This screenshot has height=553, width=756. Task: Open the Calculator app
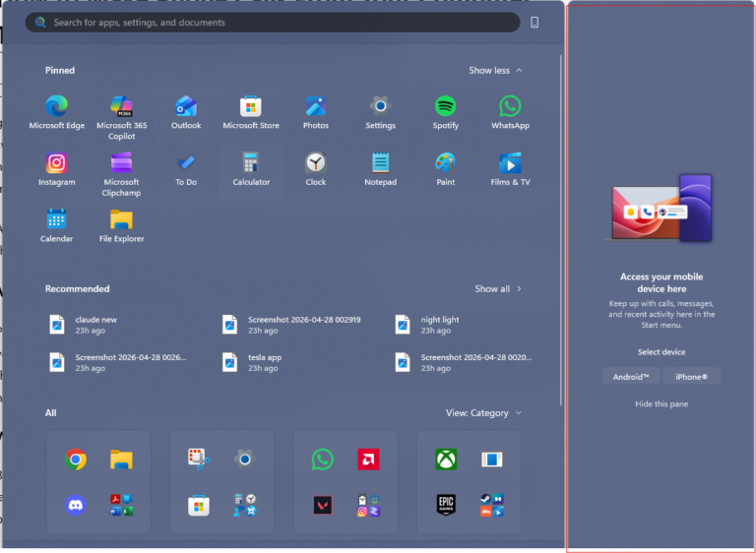click(x=251, y=169)
